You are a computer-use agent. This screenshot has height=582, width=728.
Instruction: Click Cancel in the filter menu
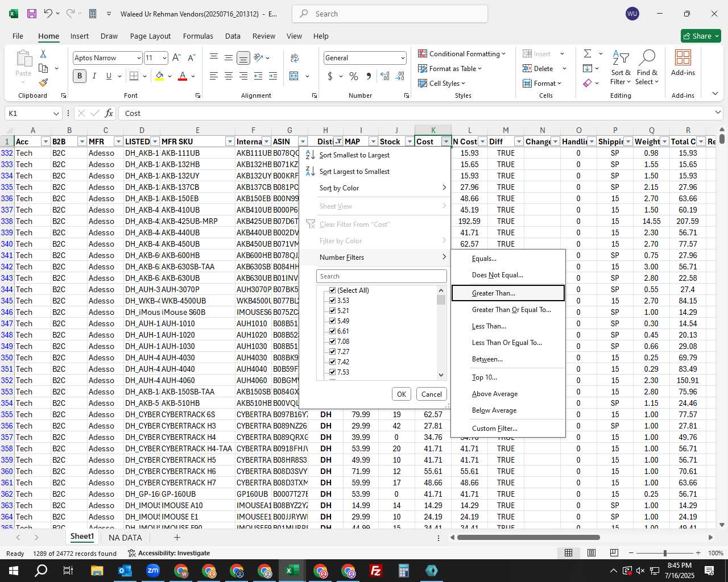coord(431,394)
